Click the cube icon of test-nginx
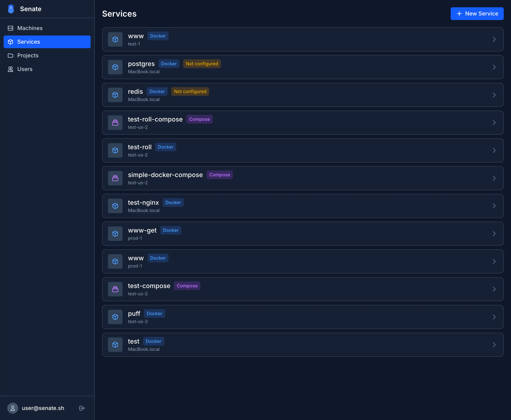Image resolution: width=511 pixels, height=420 pixels. point(115,206)
